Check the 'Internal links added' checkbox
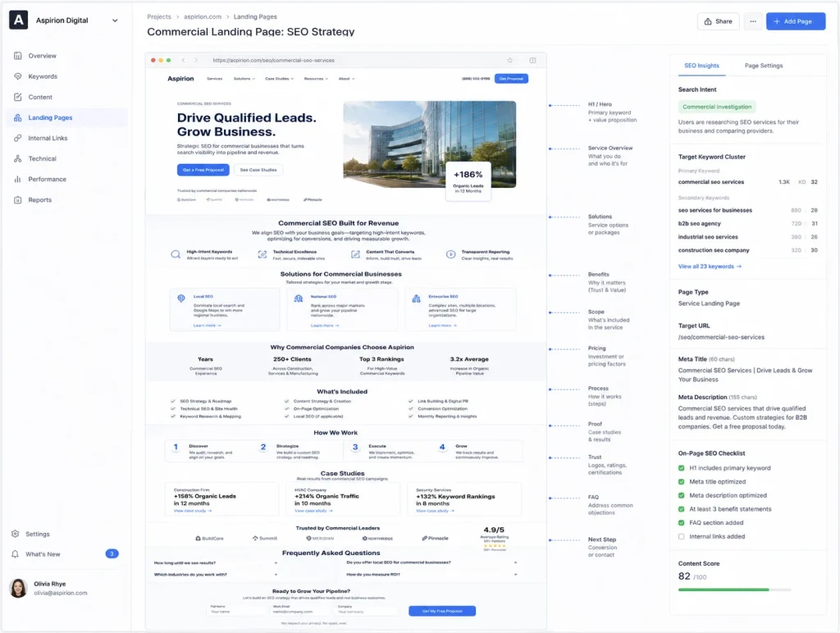 point(682,536)
